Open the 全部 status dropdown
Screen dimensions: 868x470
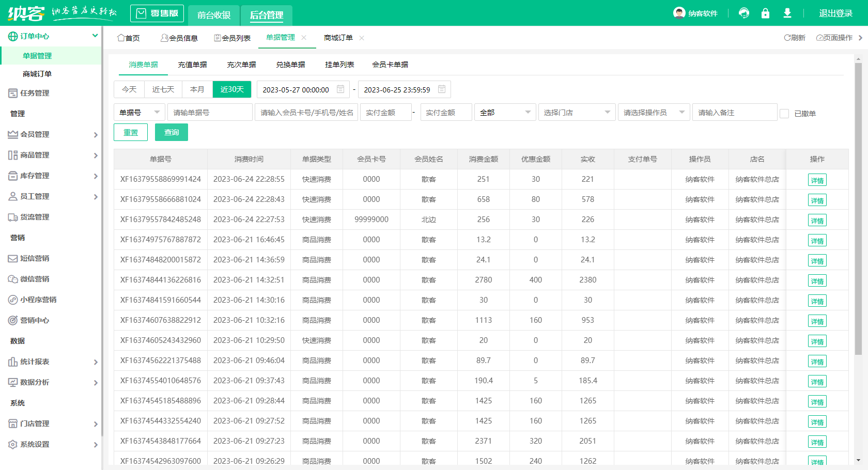coord(505,112)
